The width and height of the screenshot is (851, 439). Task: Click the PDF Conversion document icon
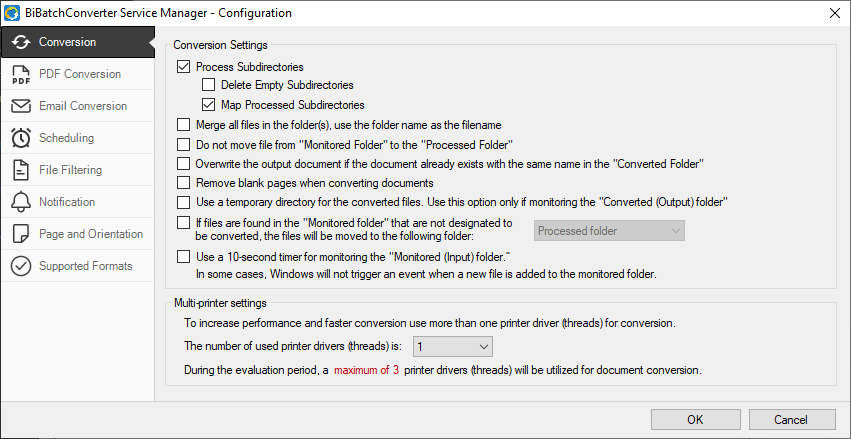point(21,74)
